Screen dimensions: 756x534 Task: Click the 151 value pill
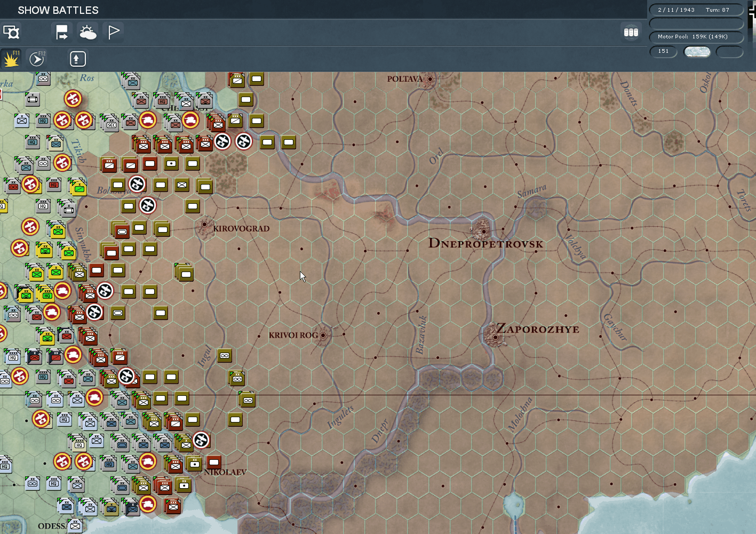coord(663,51)
